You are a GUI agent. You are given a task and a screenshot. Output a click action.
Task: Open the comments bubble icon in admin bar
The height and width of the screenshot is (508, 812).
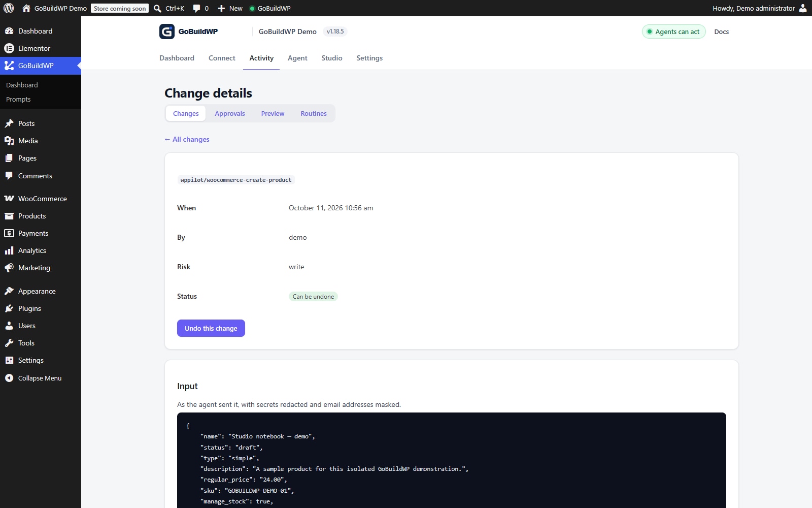click(x=196, y=8)
